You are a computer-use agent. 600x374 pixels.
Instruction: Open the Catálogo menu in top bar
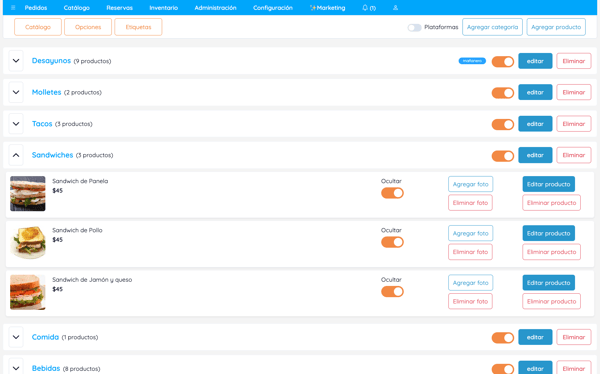tap(77, 8)
